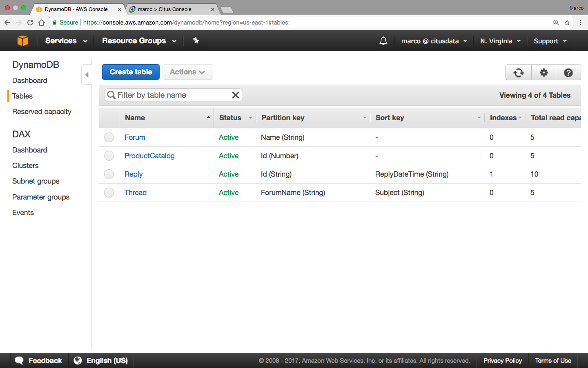This screenshot has height=368, width=588.
Task: Expand the Resource Groups dropdown
Action: coord(139,40)
